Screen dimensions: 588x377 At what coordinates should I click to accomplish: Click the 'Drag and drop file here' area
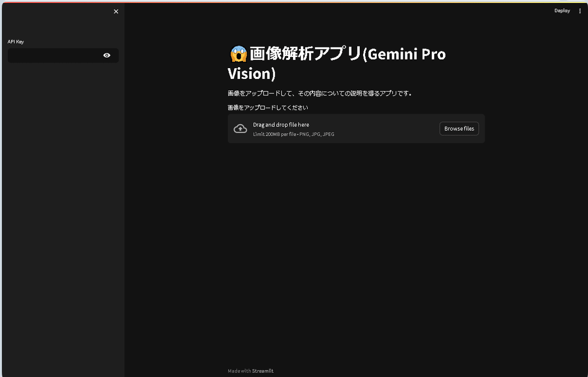[x=356, y=128]
